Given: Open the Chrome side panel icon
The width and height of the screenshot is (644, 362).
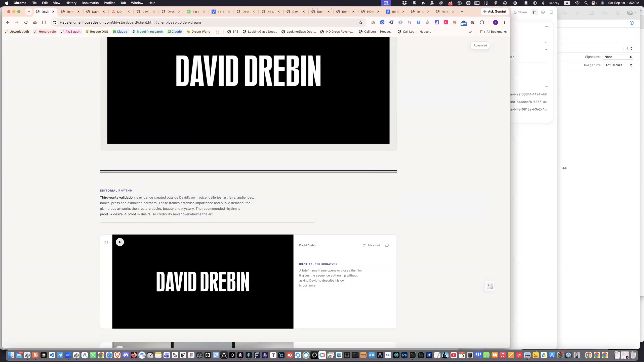Looking at the screenshot, I should [44, 22].
